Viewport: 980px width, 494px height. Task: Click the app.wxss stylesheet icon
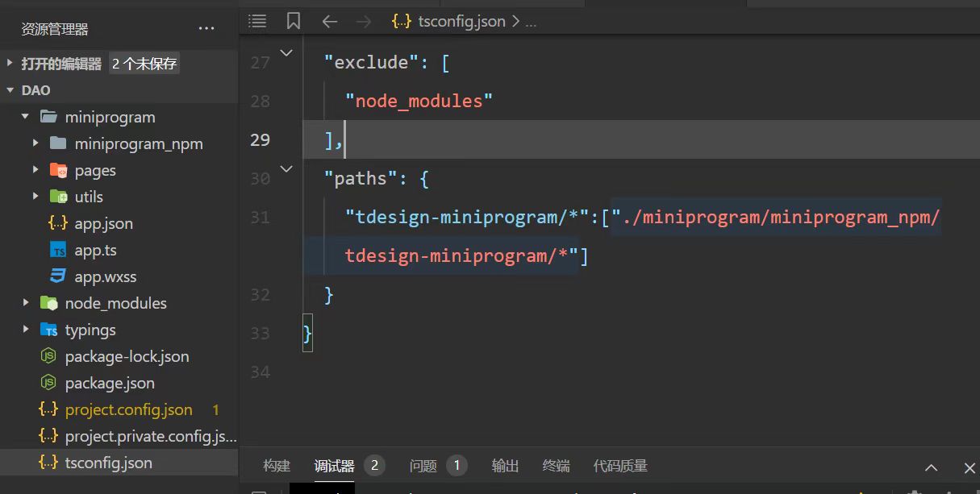[x=57, y=276]
